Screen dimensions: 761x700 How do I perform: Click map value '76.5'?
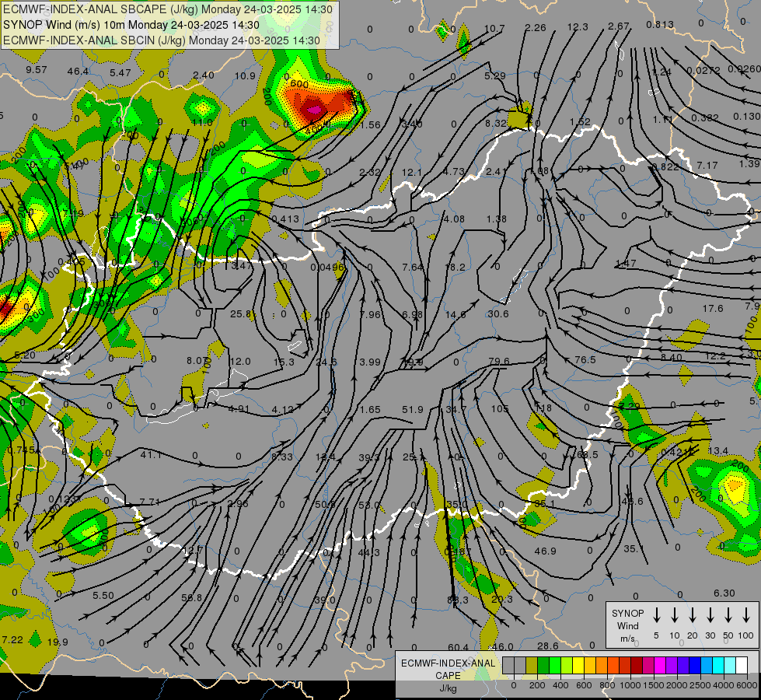click(585, 359)
